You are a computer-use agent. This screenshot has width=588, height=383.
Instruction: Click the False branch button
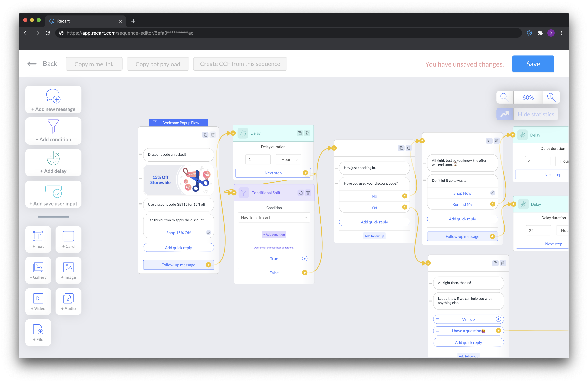click(x=274, y=273)
